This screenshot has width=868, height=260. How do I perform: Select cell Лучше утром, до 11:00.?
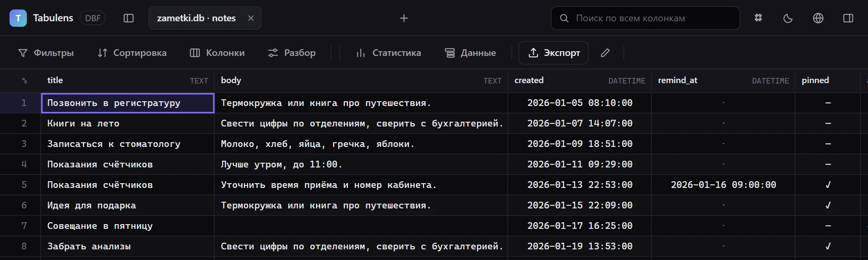[x=361, y=164]
